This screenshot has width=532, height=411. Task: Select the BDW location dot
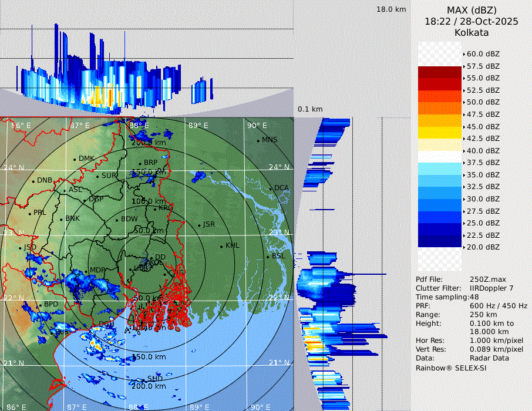click(x=117, y=220)
